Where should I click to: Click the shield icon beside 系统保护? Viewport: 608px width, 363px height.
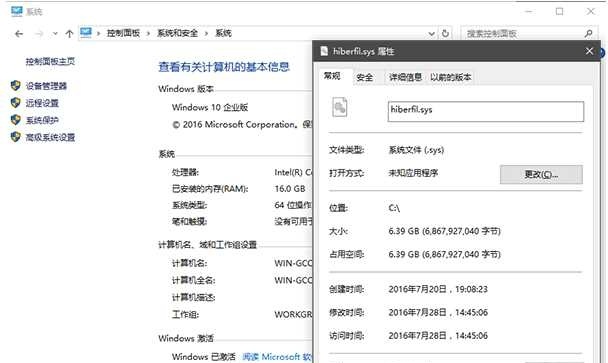click(x=16, y=119)
